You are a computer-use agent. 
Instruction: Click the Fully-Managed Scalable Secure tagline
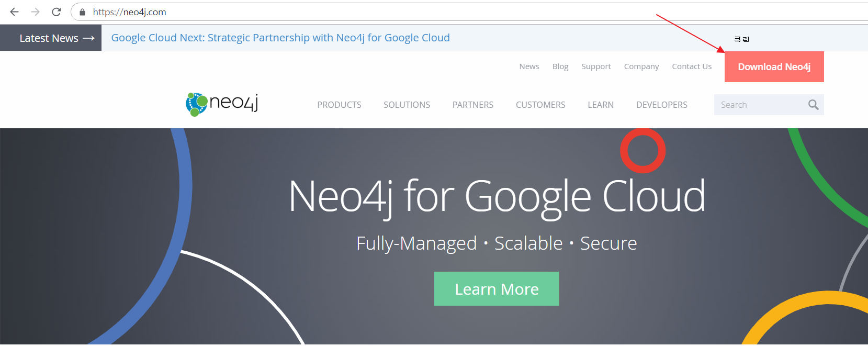[497, 243]
